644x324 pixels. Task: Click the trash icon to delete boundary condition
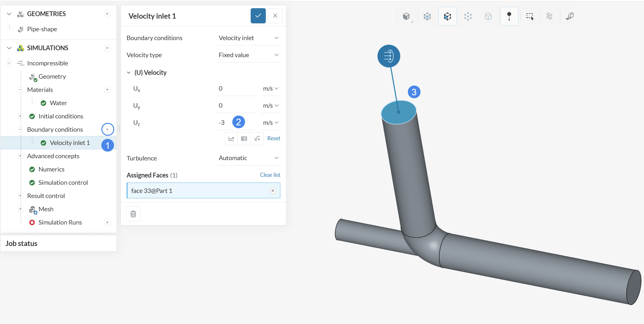(x=133, y=214)
